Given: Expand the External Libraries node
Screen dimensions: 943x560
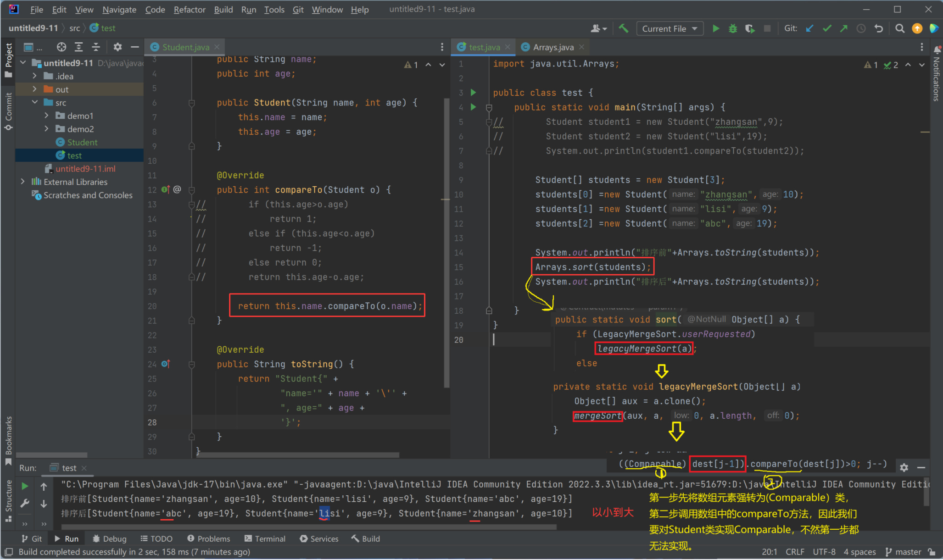Looking at the screenshot, I should pos(23,182).
